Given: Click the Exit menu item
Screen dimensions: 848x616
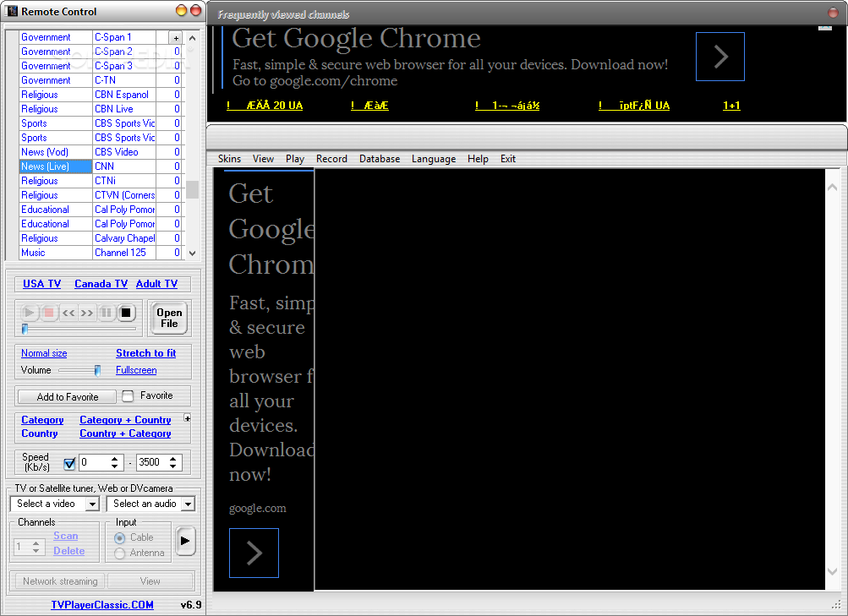Looking at the screenshot, I should [508, 159].
